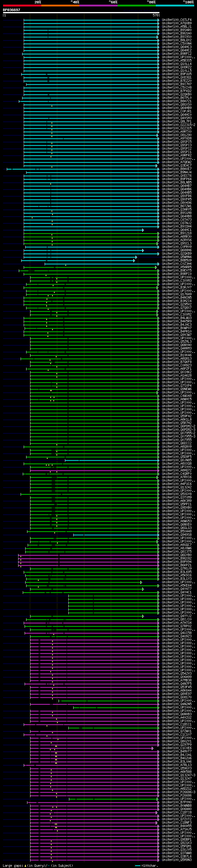Open hit UniRef100_A8MR30
The height and width of the screenshot is (868, 197).
[x=177, y=237]
